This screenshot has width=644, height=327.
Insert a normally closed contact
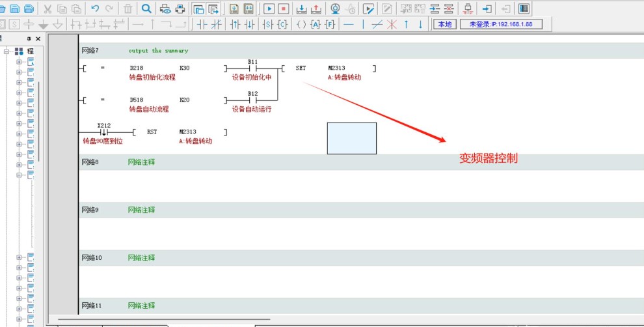click(216, 24)
